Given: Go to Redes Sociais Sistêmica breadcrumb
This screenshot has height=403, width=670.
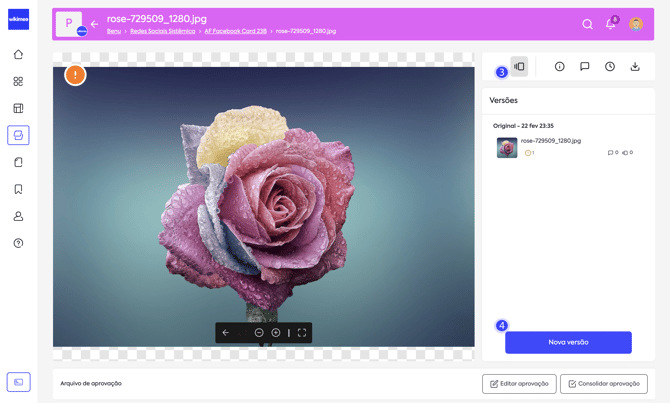Looking at the screenshot, I should 163,31.
